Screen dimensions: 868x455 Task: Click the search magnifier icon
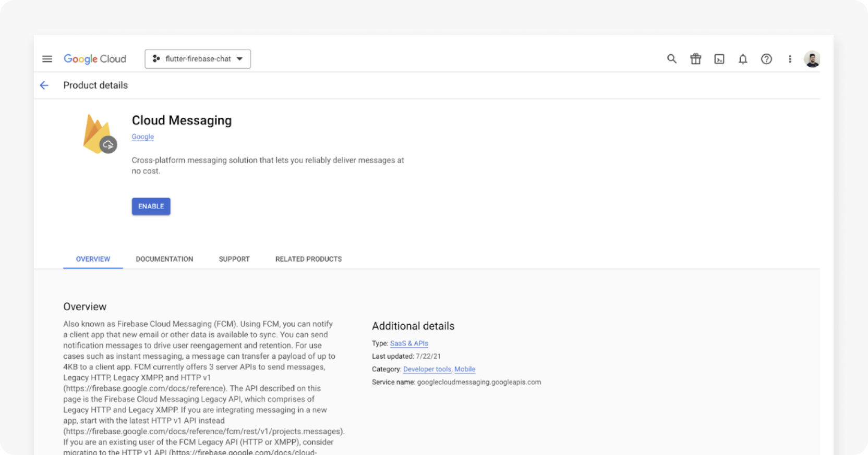(x=672, y=59)
